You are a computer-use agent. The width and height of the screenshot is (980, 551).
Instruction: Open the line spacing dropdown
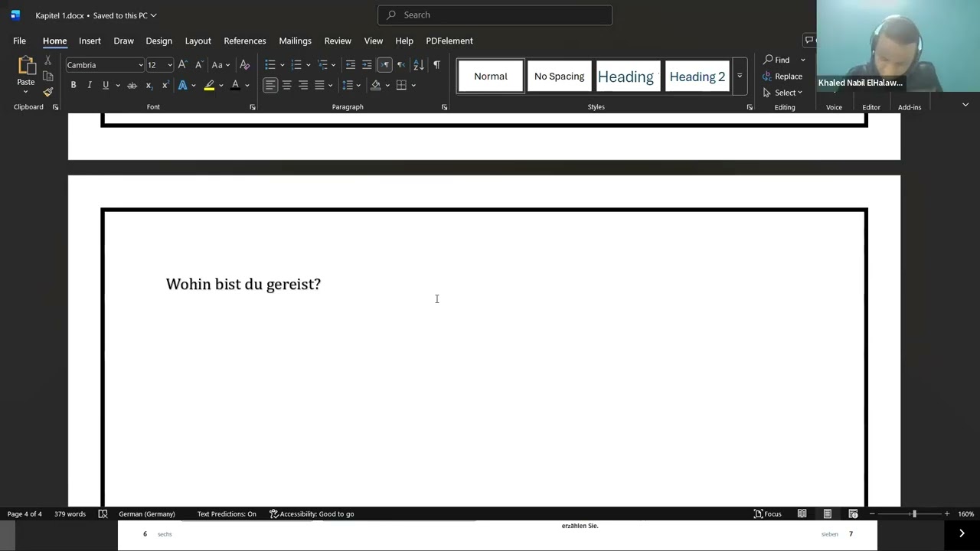pyautogui.click(x=358, y=85)
